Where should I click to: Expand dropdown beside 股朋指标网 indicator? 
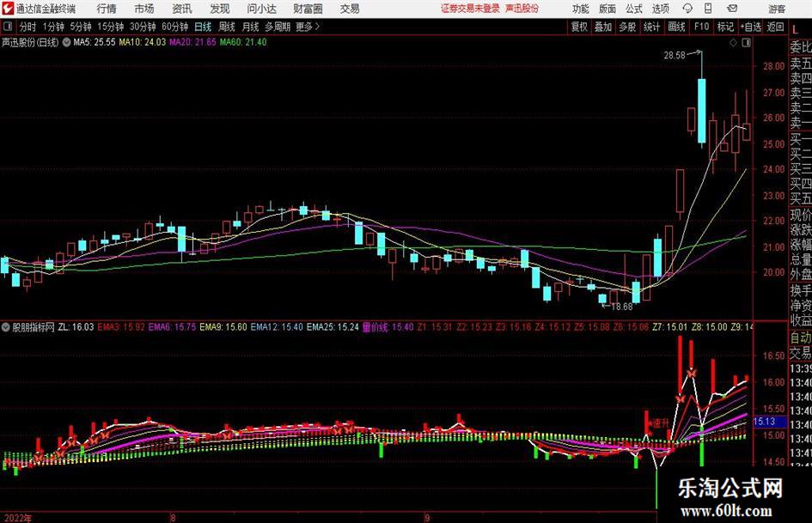coord(6,327)
